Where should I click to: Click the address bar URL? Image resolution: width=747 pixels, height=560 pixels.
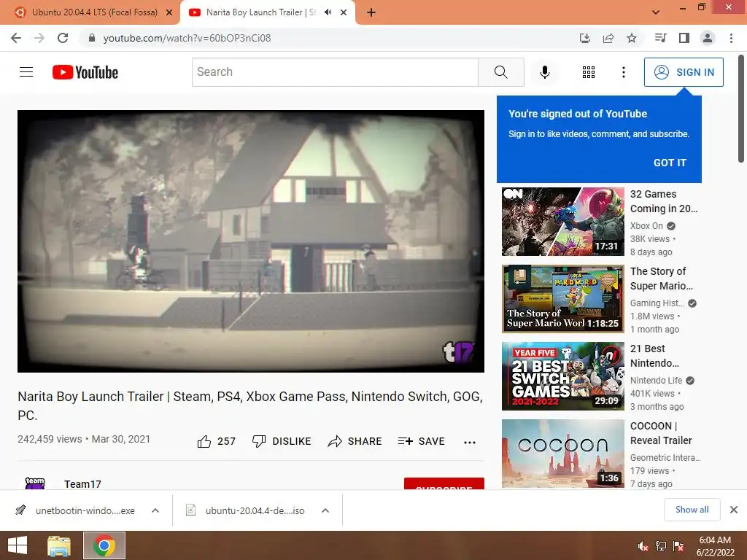pyautogui.click(x=187, y=38)
